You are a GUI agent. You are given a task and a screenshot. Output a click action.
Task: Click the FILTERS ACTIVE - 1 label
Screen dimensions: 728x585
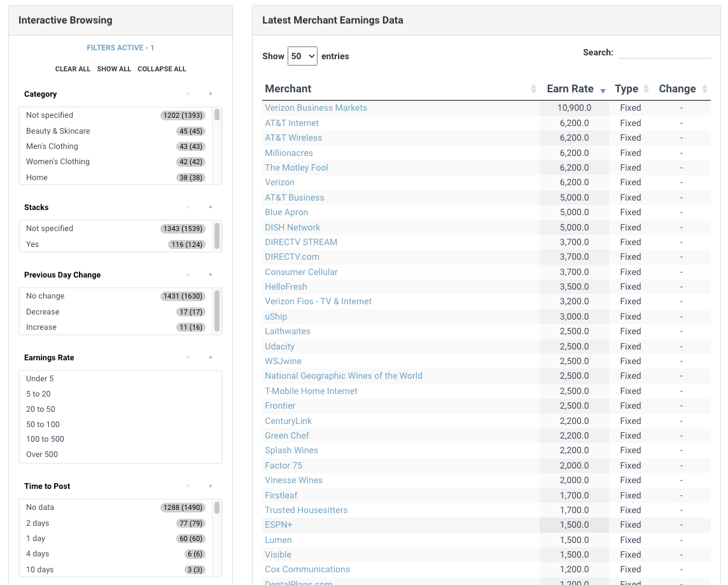[120, 48]
